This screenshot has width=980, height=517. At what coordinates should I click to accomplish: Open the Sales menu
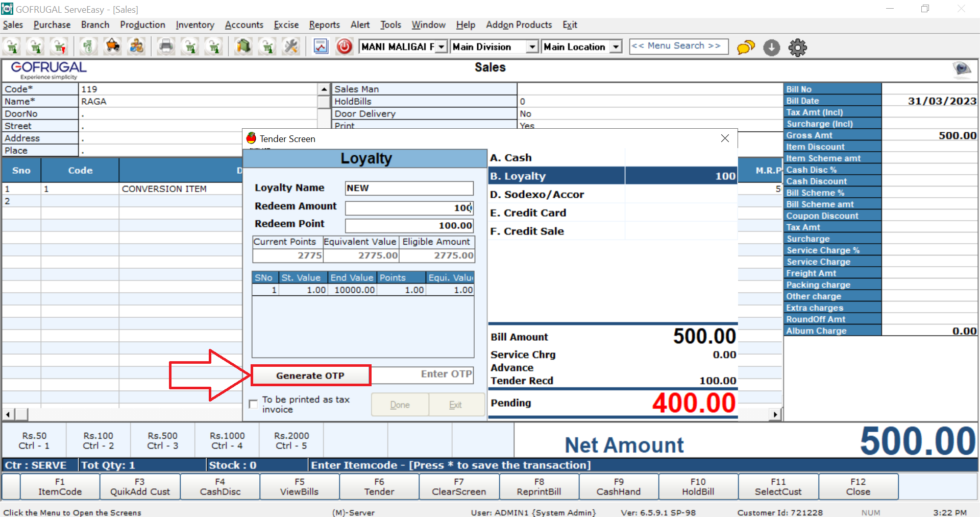(x=13, y=25)
